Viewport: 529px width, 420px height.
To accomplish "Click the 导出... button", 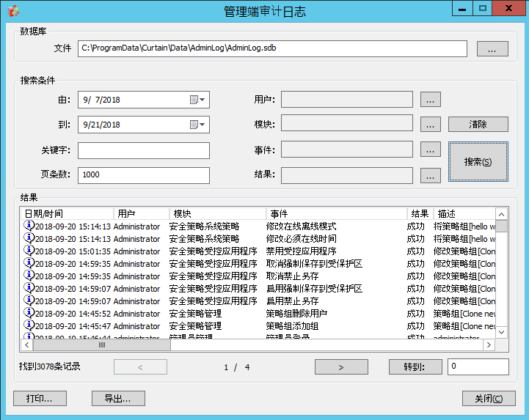I will [x=118, y=399].
